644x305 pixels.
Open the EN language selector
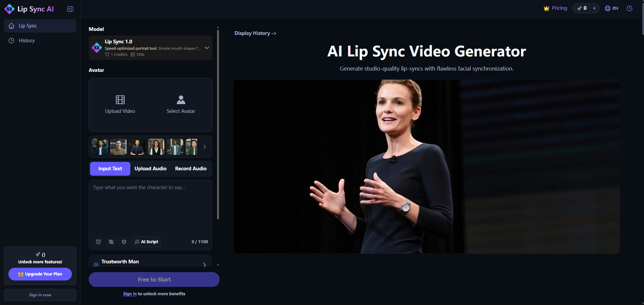click(x=611, y=8)
